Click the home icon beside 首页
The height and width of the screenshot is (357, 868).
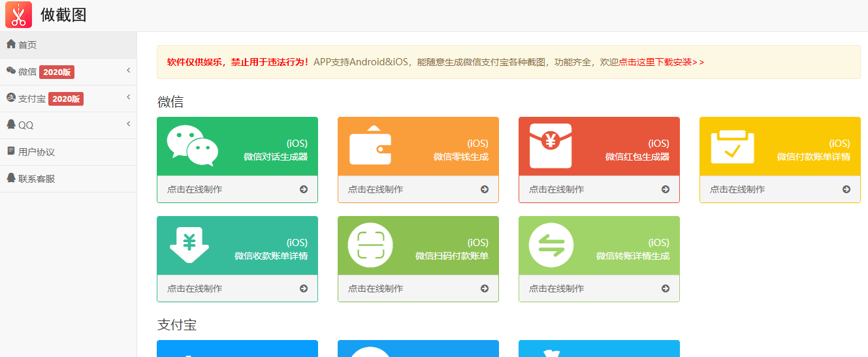[11, 44]
